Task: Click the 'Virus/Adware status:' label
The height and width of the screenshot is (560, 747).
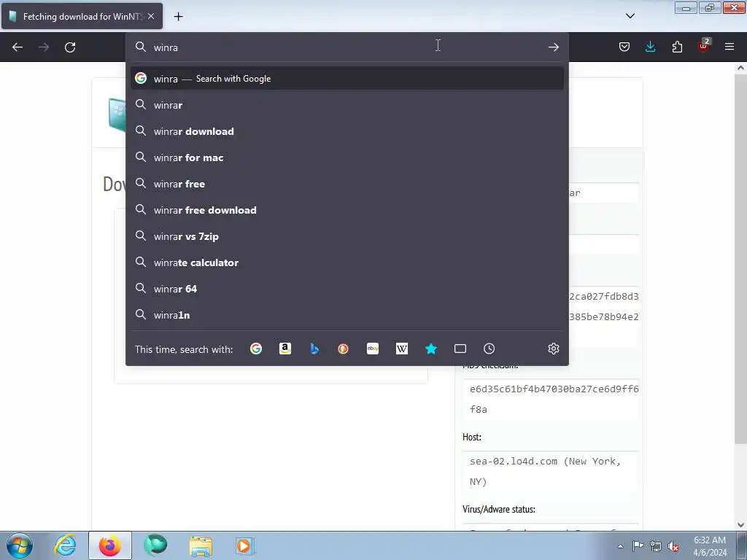Action: click(499, 509)
